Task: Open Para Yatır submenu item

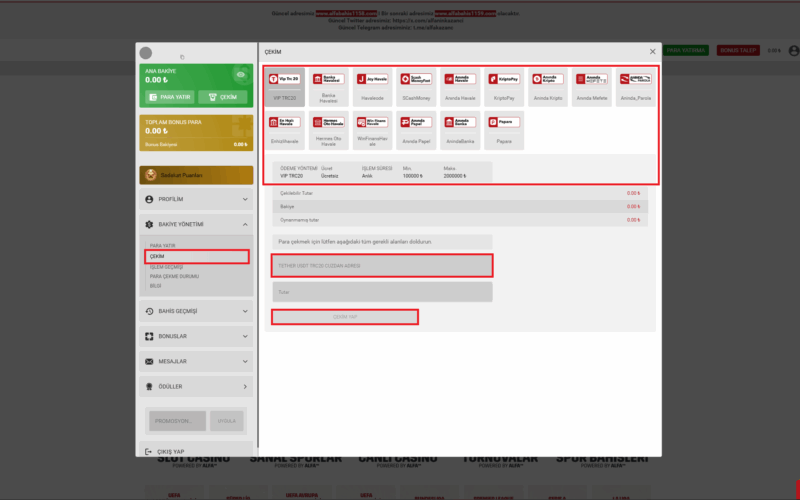Action: (x=163, y=246)
